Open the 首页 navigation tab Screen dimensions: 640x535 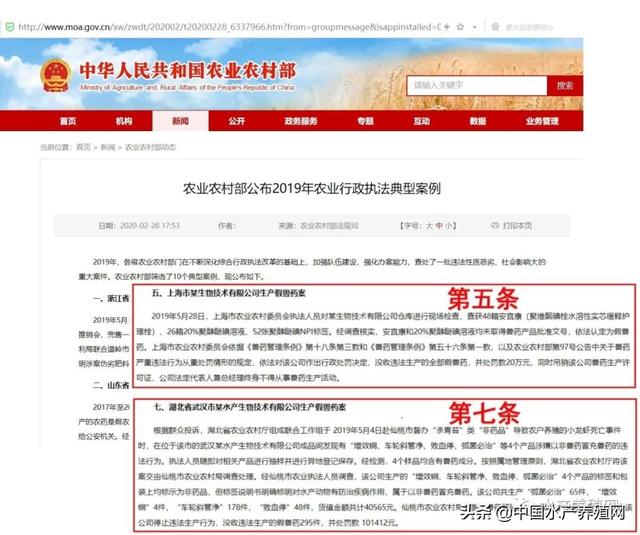tap(68, 121)
